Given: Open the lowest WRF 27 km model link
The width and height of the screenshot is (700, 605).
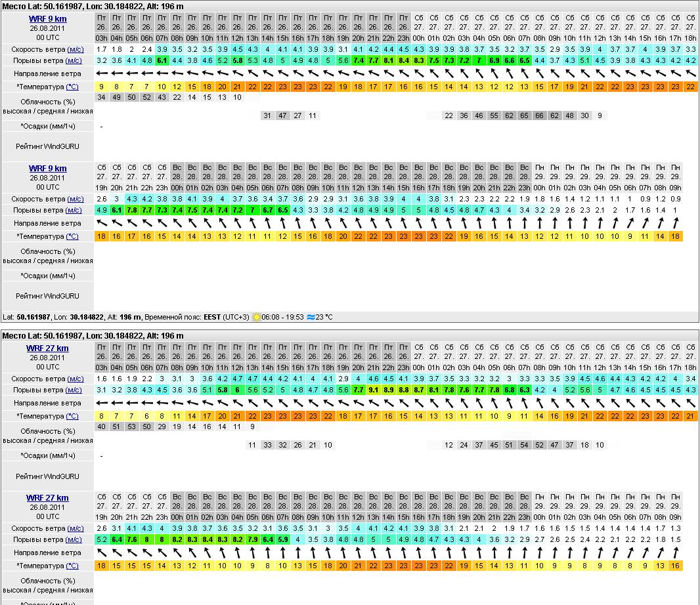Looking at the screenshot, I should [47, 498].
